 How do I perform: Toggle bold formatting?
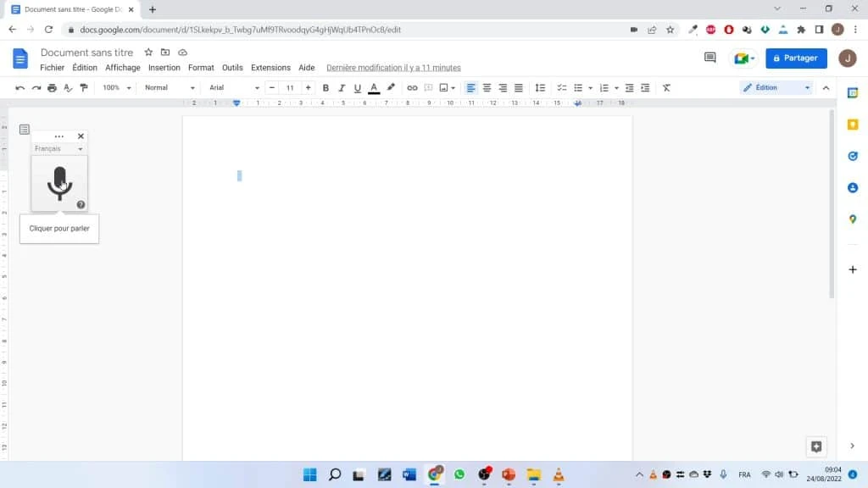[x=325, y=88]
